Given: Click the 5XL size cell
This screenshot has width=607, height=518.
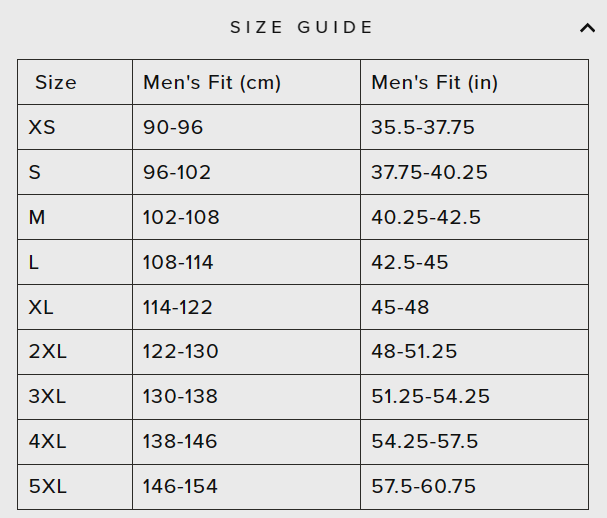Looking at the screenshot, I should tap(47, 487).
